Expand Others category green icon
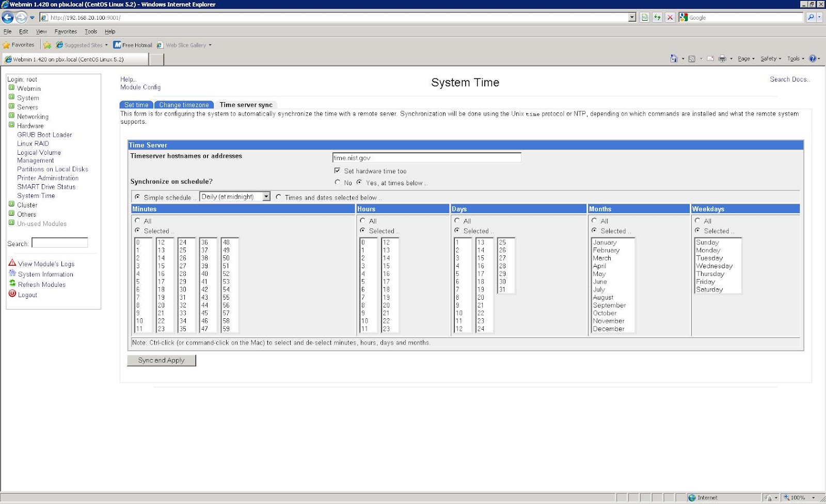The height and width of the screenshot is (504, 826). click(x=11, y=214)
